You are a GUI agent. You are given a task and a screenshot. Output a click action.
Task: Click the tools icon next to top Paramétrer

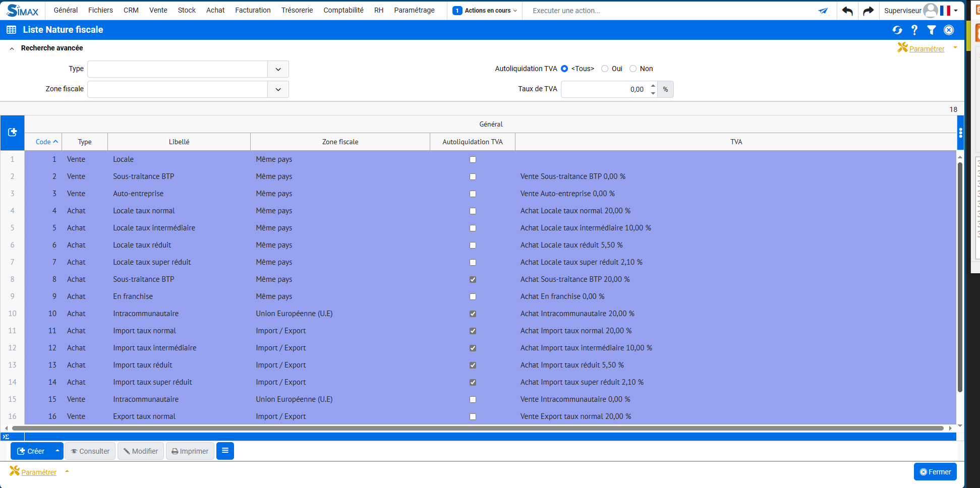tap(902, 47)
